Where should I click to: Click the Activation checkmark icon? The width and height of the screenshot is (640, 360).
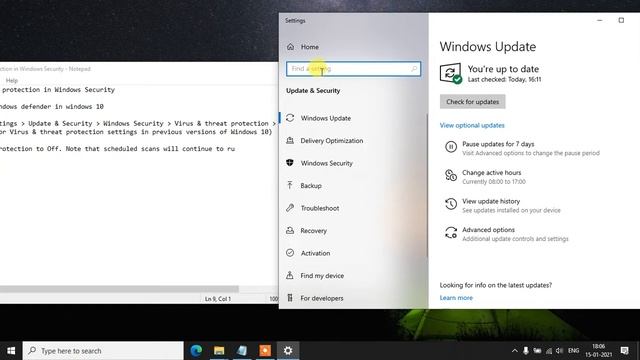290,253
